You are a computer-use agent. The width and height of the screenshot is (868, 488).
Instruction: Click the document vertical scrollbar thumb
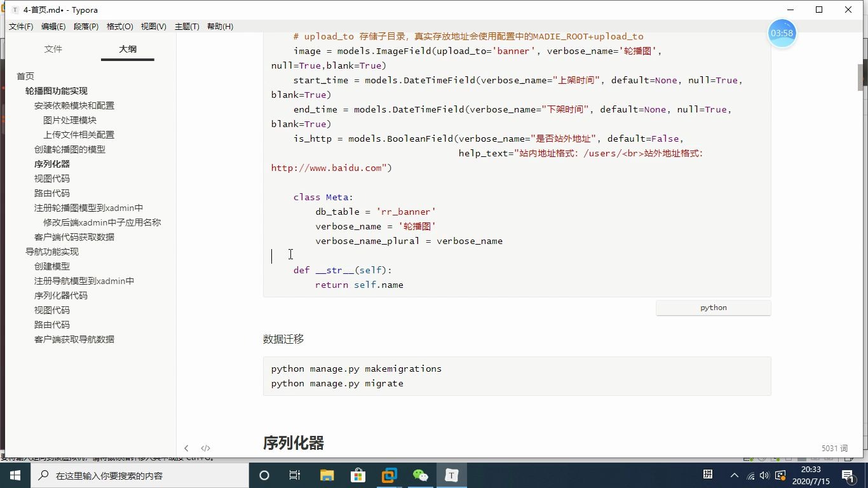tap(862, 78)
